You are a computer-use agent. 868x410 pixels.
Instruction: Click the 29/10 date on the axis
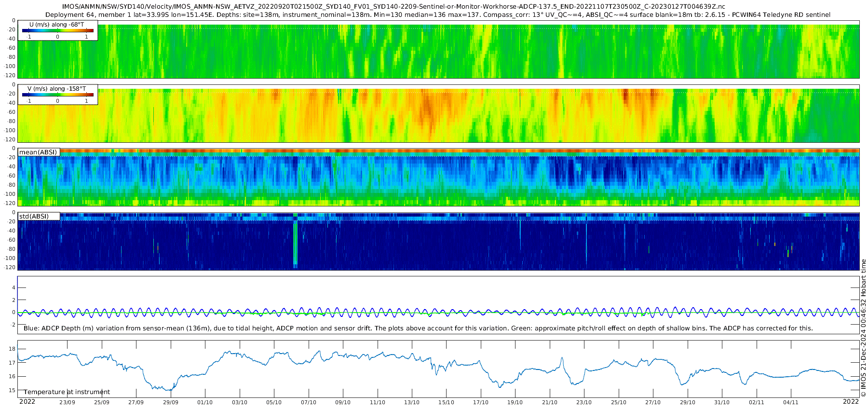click(688, 402)
